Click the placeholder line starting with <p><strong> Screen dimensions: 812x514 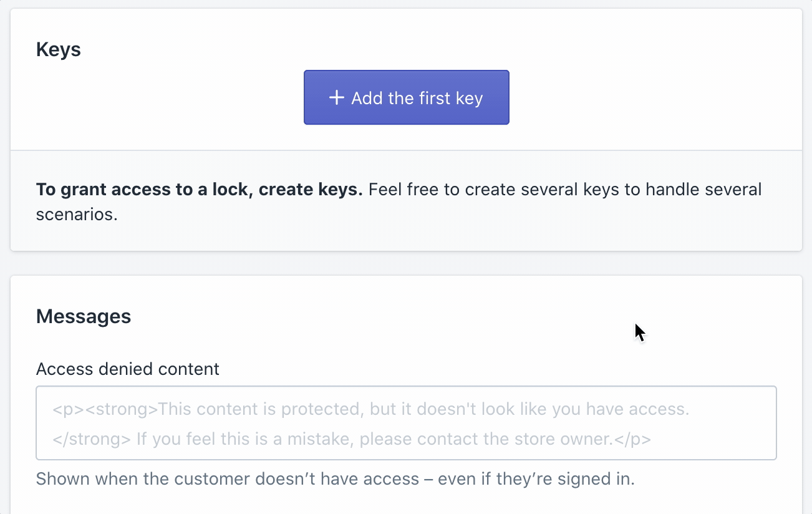[x=370, y=409]
